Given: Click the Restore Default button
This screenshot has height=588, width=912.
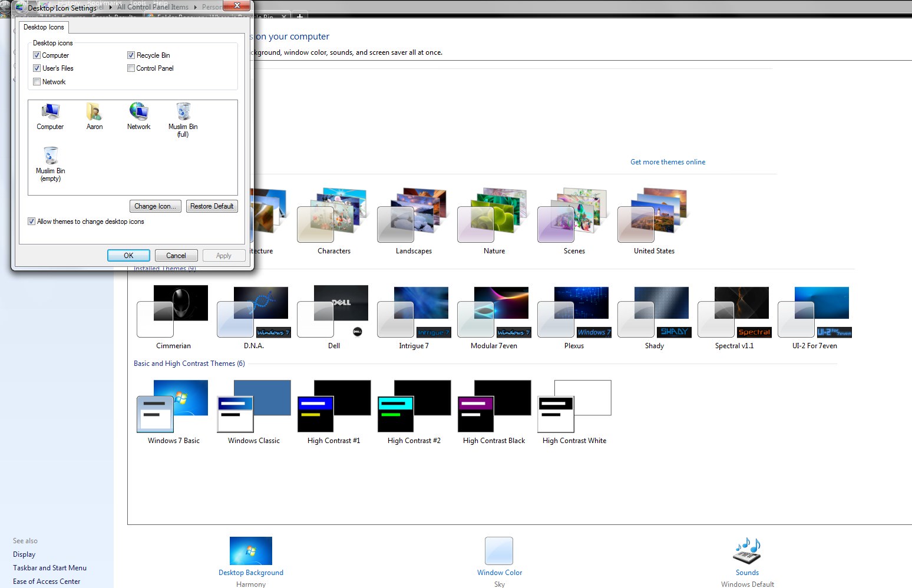Looking at the screenshot, I should coord(212,206).
